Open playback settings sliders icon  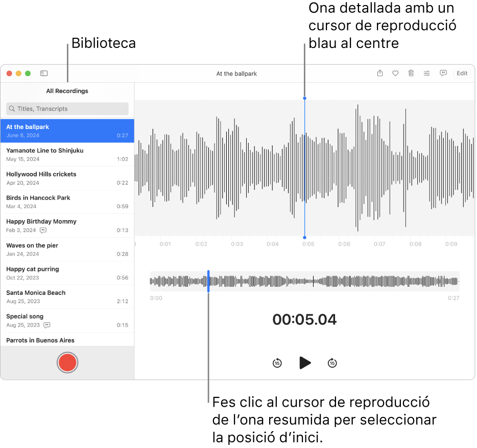427,73
